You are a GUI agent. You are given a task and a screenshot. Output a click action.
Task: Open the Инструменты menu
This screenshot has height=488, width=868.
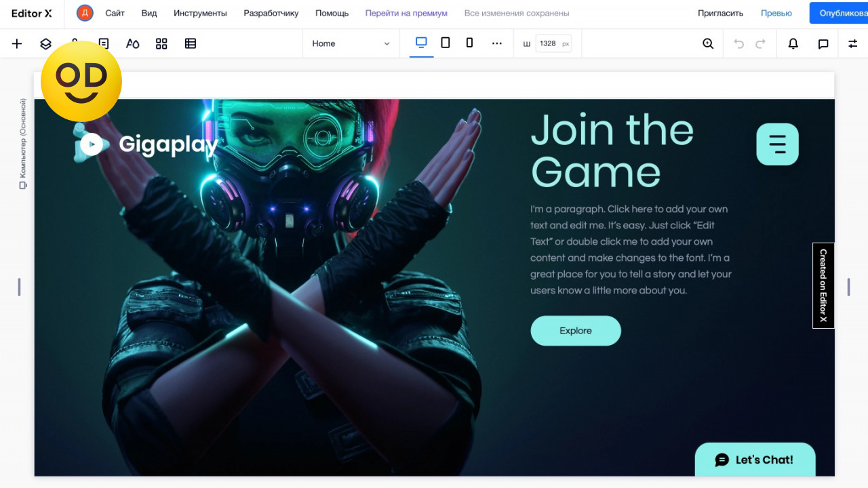click(x=200, y=13)
